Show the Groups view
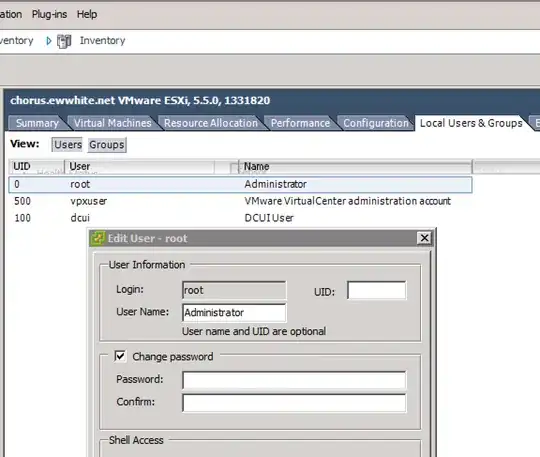Image resolution: width=540 pixels, height=457 pixels. coord(107,145)
